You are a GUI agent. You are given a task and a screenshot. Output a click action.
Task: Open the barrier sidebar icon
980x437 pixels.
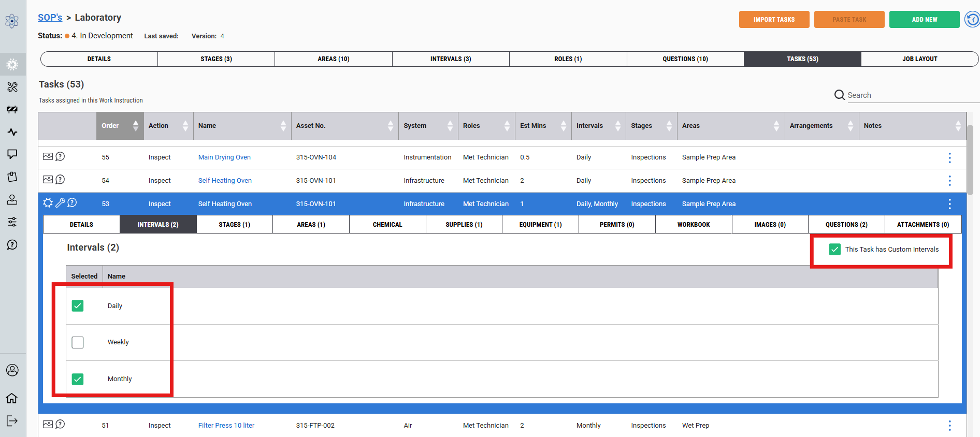click(x=12, y=109)
